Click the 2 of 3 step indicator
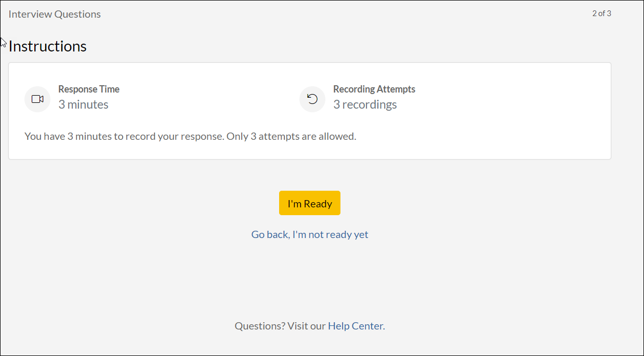This screenshot has width=644, height=356. pos(601,14)
